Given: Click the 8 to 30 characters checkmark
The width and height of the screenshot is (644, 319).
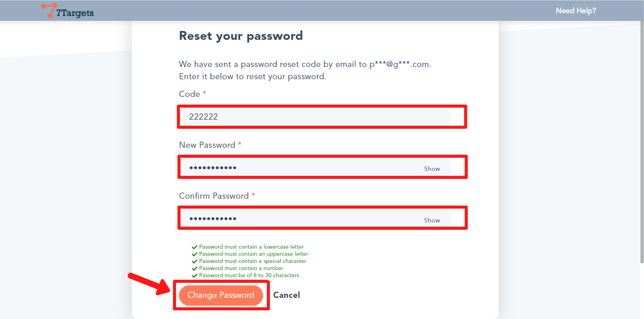Looking at the screenshot, I should (x=194, y=276).
